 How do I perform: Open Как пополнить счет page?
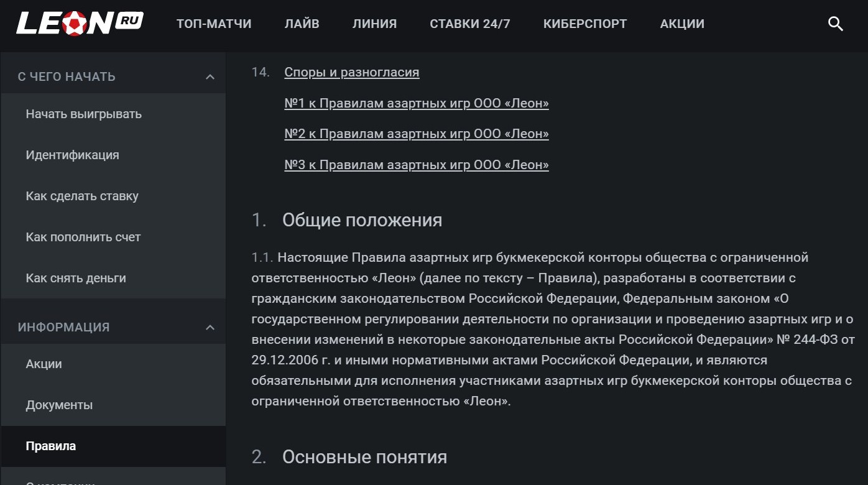click(113, 237)
